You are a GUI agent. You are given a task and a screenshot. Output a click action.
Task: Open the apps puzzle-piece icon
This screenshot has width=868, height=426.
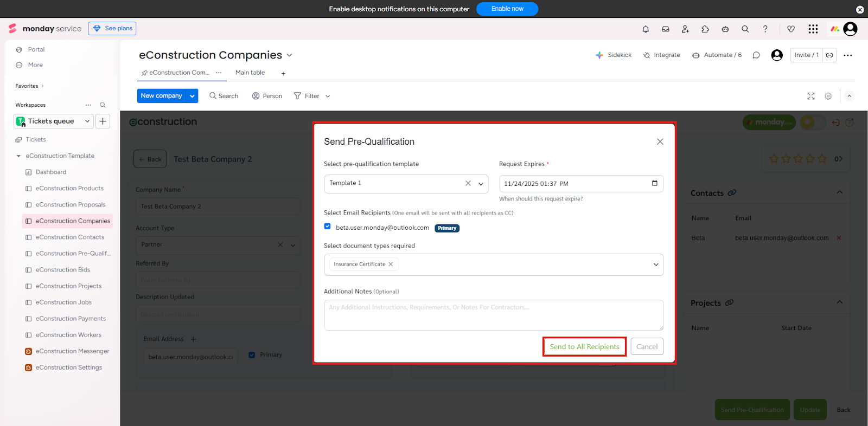click(x=705, y=29)
